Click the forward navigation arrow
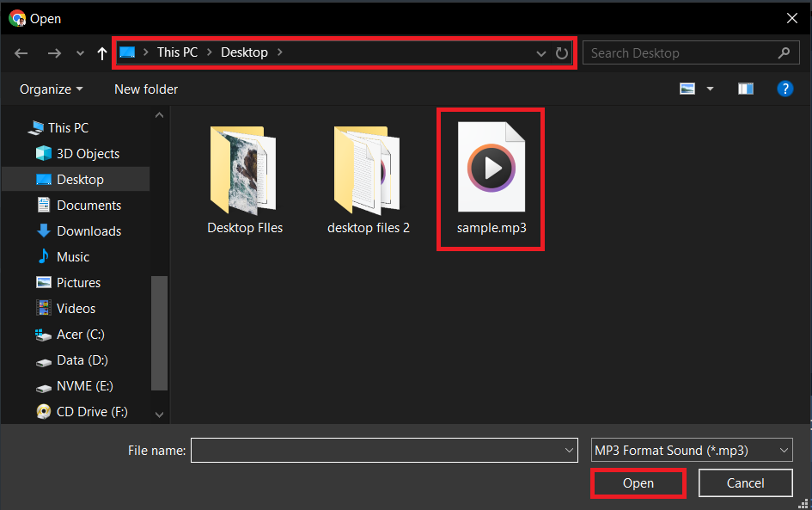 click(x=54, y=52)
